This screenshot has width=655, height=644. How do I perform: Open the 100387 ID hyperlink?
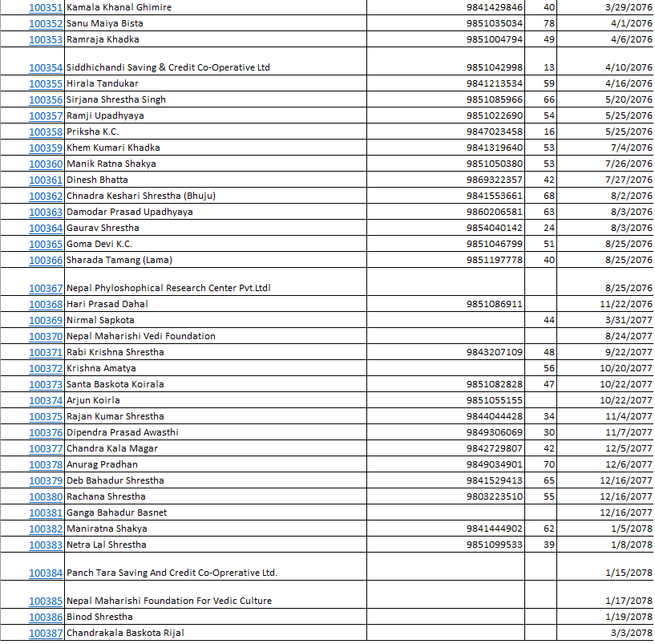(46, 633)
